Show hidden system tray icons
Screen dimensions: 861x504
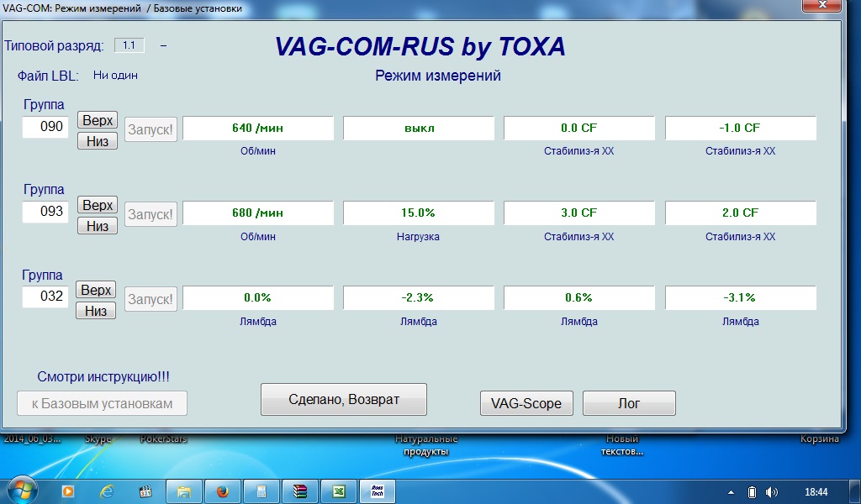732,492
